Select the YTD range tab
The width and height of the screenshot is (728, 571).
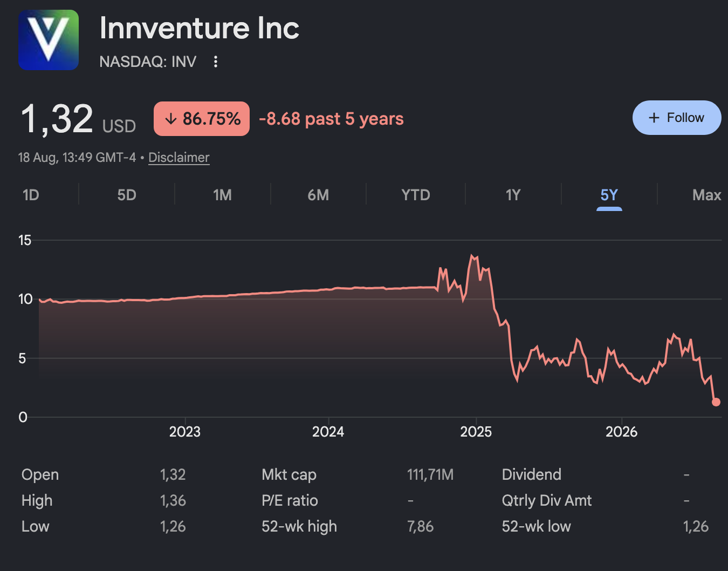point(416,195)
